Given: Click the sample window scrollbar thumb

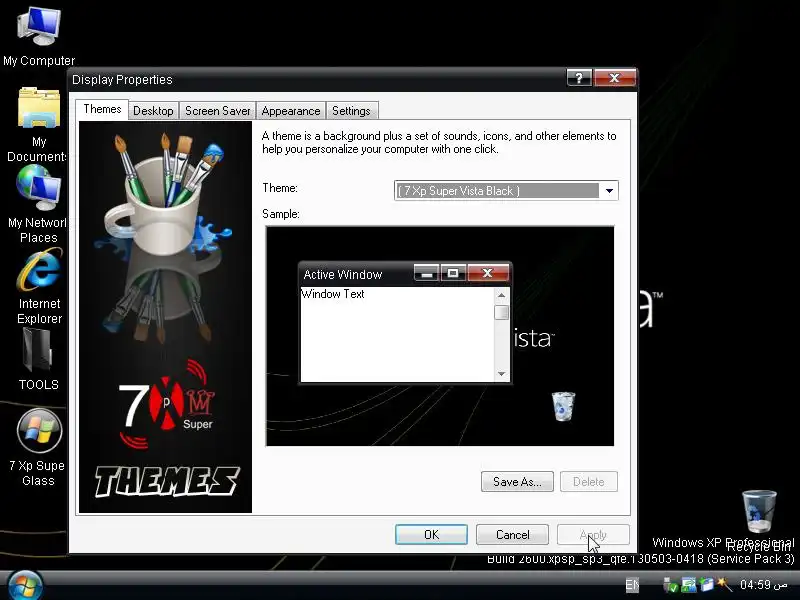Looking at the screenshot, I should coord(502,312).
